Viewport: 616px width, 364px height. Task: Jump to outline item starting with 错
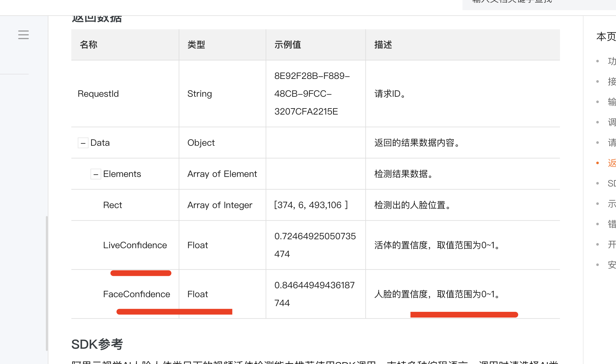coord(611,224)
